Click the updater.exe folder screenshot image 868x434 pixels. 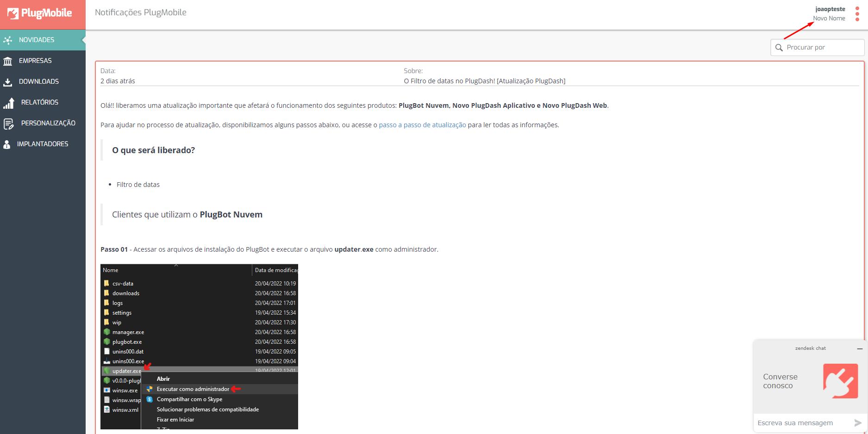pos(199,347)
